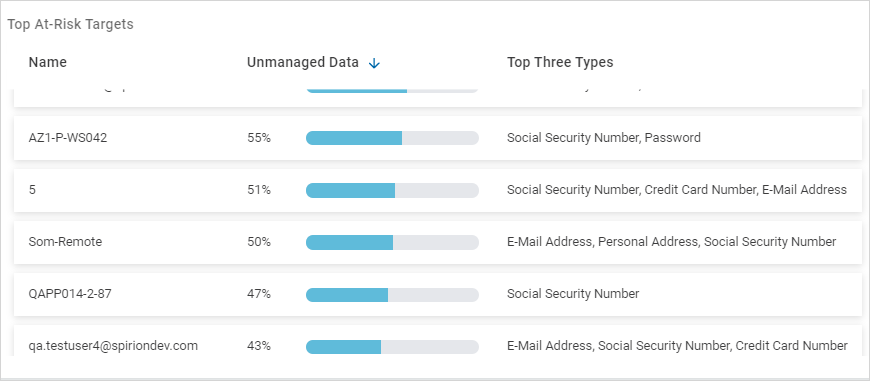Click the 47% percentage label
Screen dimensions: 870x381
coord(259,294)
